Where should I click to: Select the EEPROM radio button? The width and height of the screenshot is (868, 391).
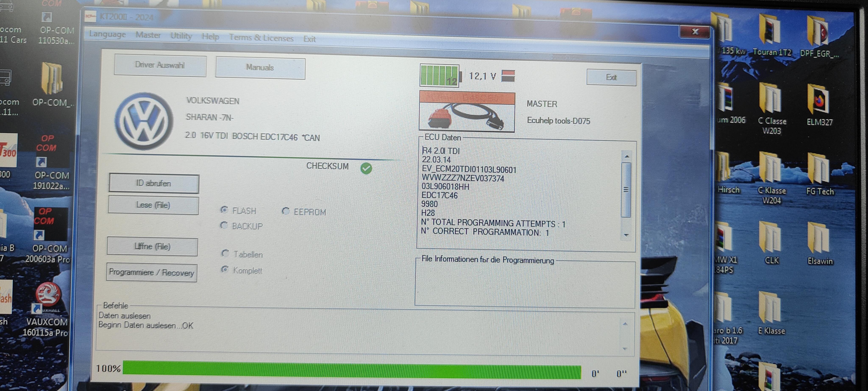pyautogui.click(x=286, y=211)
